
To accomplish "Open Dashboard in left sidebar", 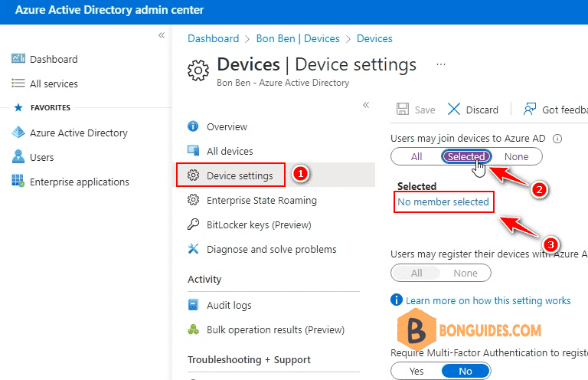I will (x=54, y=59).
